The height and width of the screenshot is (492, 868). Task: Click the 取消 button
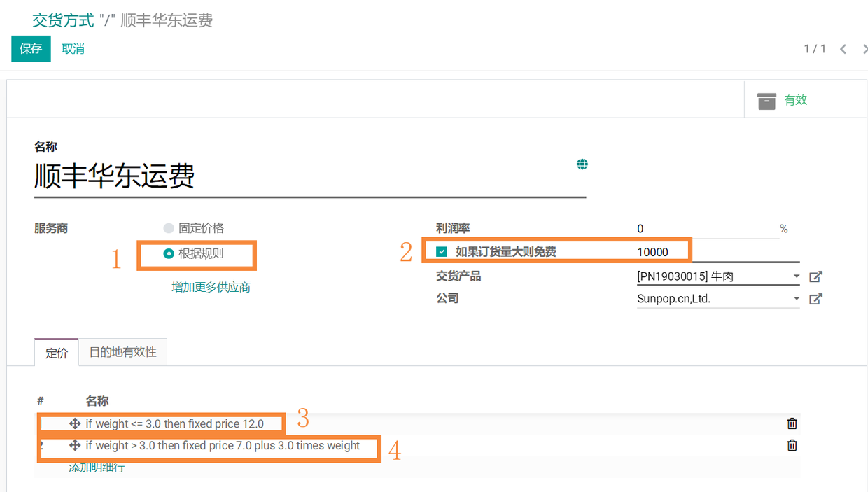point(73,49)
